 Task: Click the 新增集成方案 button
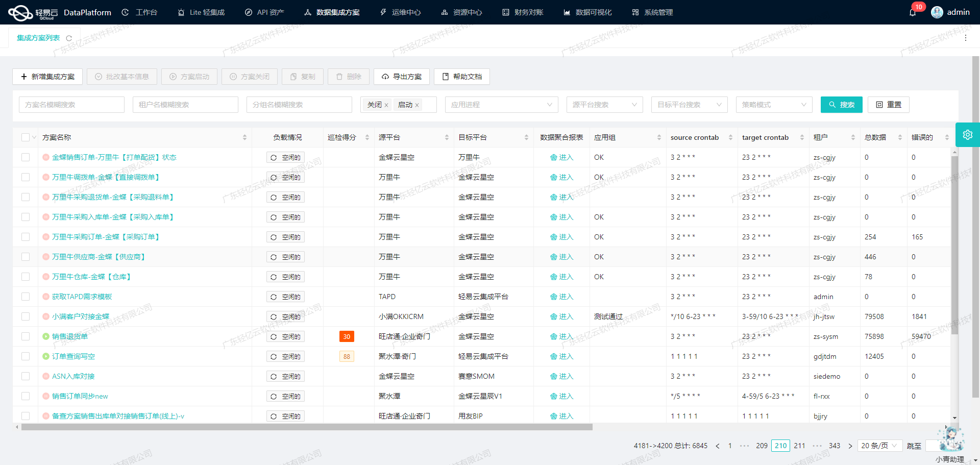click(47, 77)
